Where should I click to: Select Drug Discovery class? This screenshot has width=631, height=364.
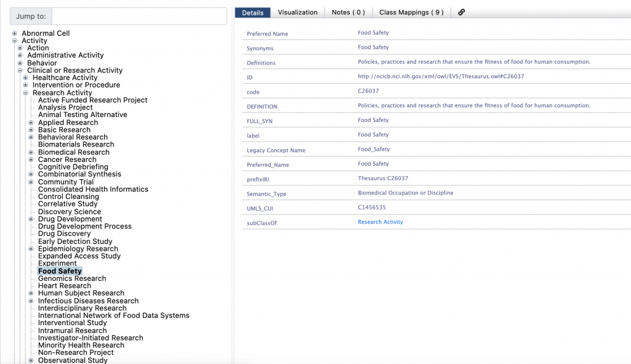(64, 233)
